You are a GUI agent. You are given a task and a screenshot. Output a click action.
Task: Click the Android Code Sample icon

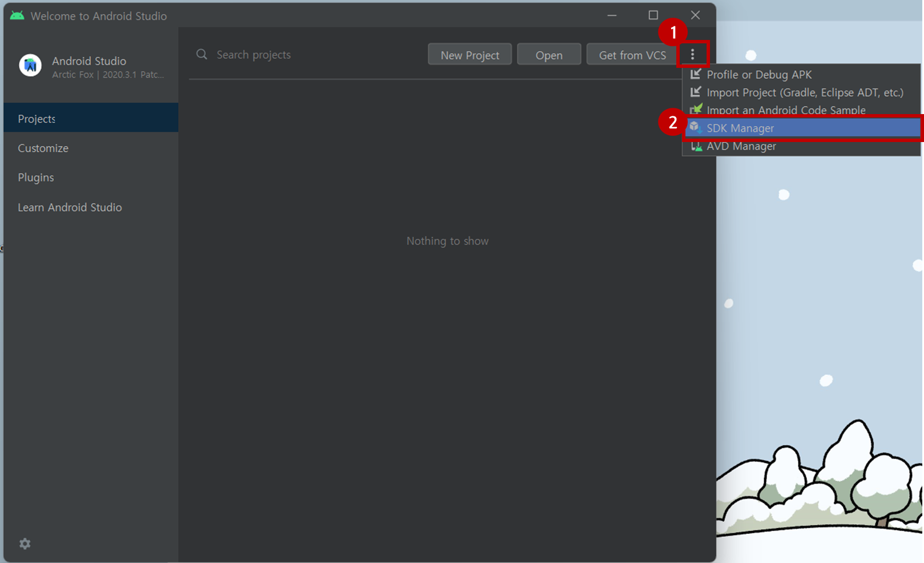(x=696, y=108)
